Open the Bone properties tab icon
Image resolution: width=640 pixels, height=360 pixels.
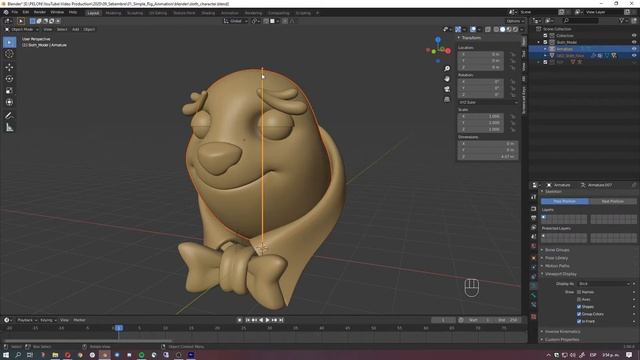click(533, 295)
